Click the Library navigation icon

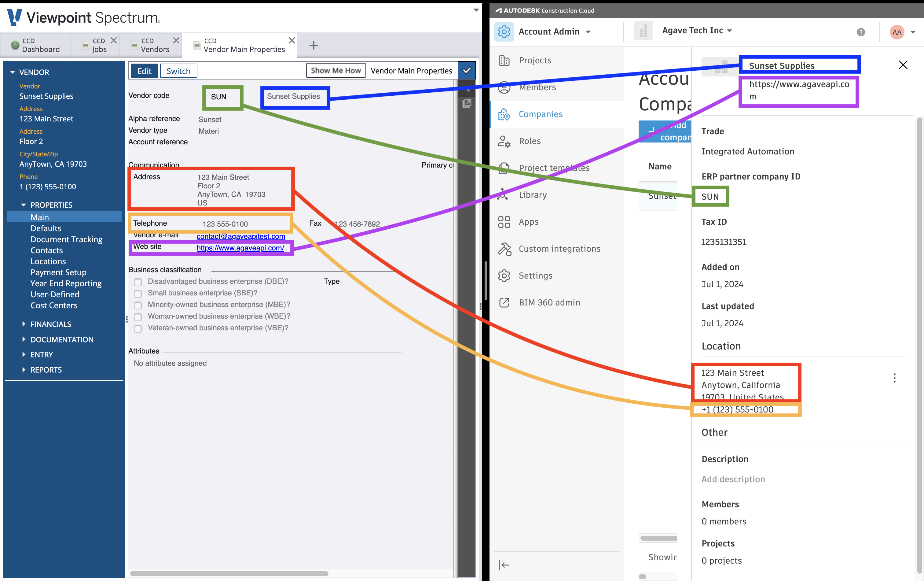click(505, 195)
